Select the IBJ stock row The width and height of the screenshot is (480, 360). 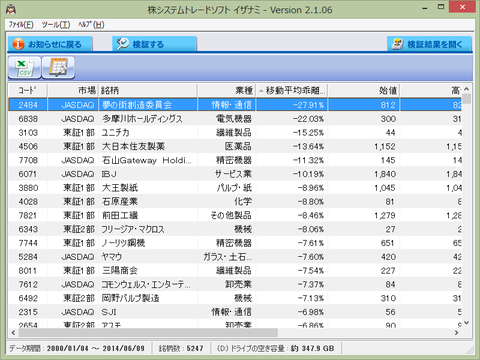tap(235, 174)
